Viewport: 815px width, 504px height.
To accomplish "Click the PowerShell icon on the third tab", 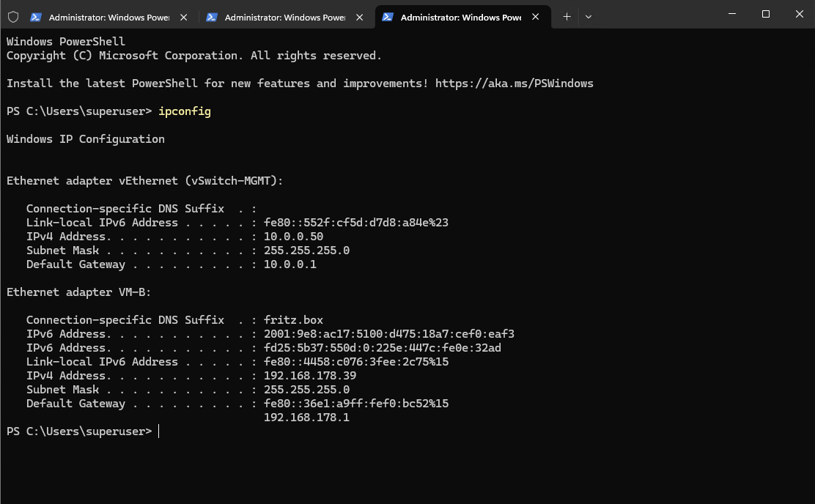I will click(387, 17).
